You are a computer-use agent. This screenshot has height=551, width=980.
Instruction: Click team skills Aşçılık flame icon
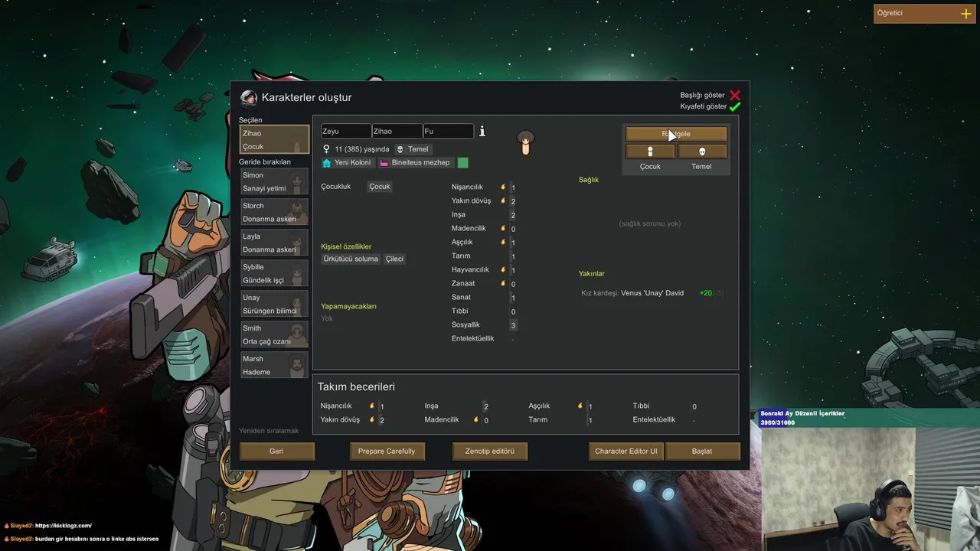[x=580, y=406]
